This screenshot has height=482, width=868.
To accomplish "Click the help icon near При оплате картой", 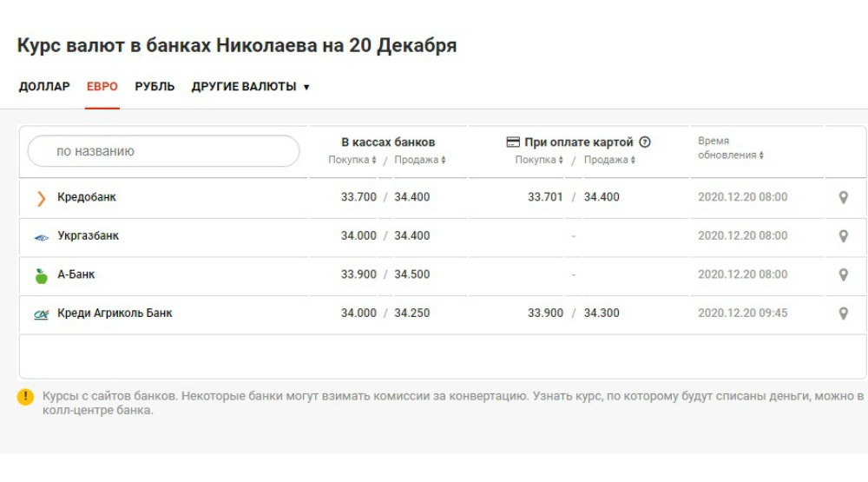I will point(645,142).
